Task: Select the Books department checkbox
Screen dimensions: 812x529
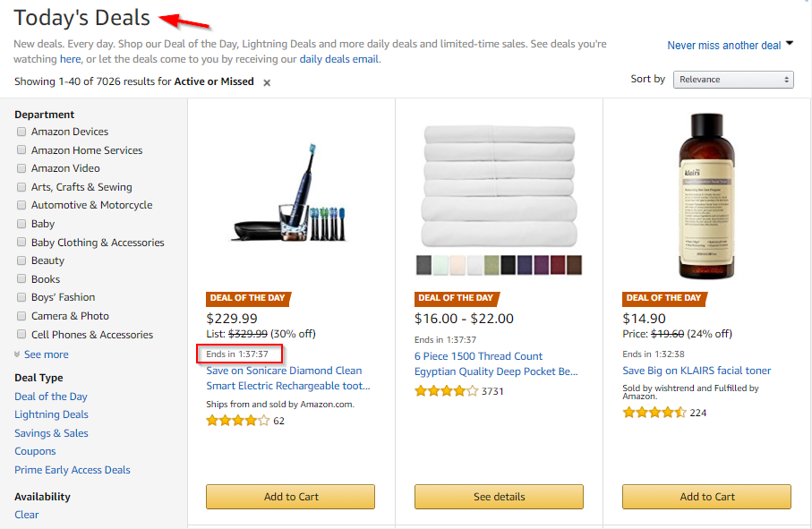Action: point(21,278)
